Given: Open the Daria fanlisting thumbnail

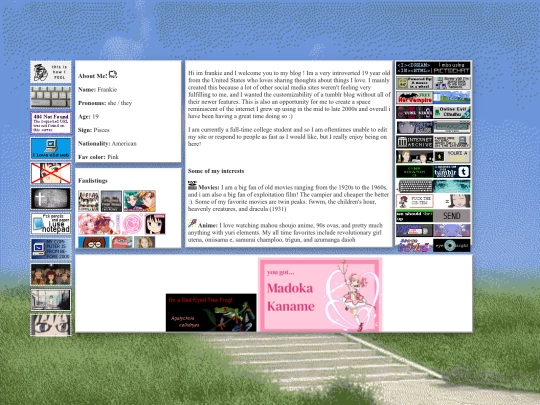Looking at the screenshot, I should click(x=94, y=242).
